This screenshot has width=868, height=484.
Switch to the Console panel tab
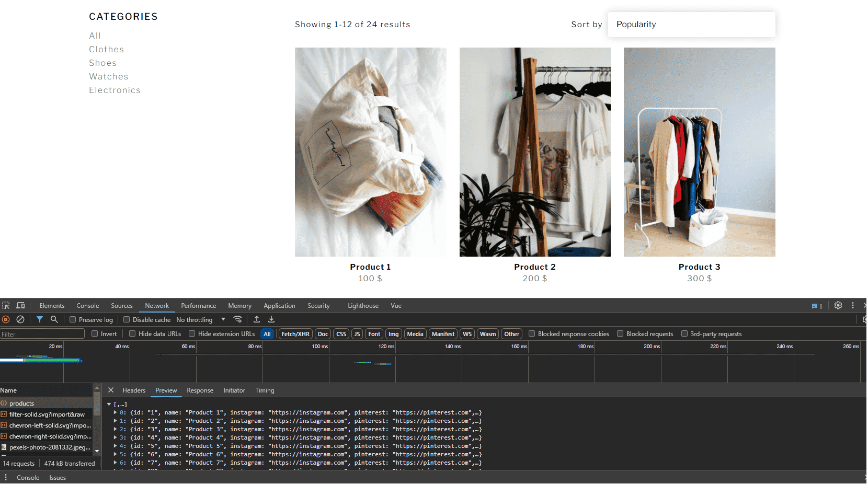click(x=87, y=306)
